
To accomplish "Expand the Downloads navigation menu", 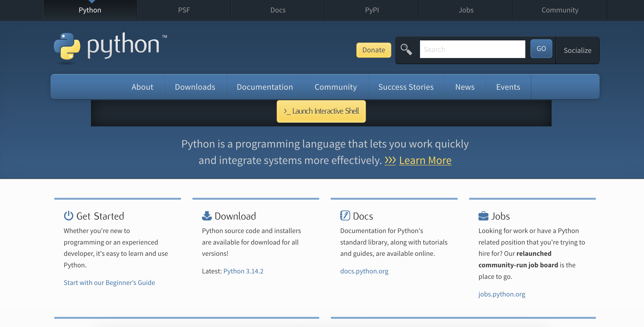I will point(195,87).
